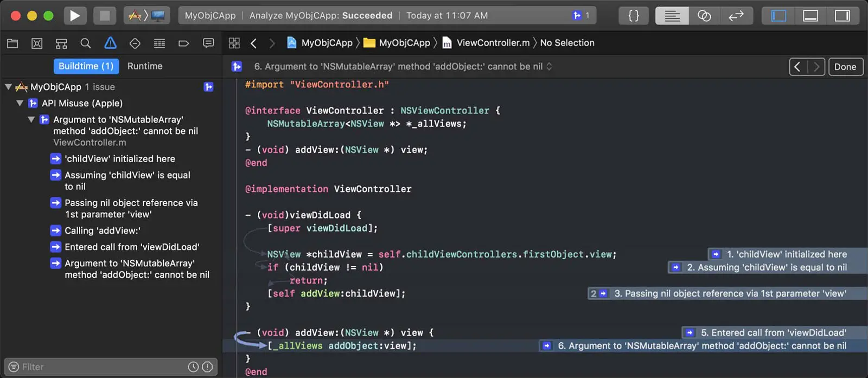
Task: Click annotation "1. 'childView' initialized here"
Action: (787, 254)
